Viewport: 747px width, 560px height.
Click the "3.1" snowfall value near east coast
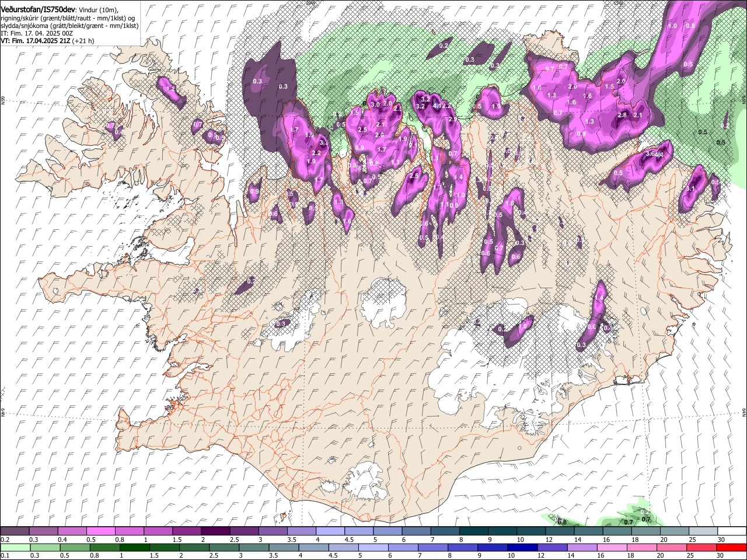coord(691,188)
